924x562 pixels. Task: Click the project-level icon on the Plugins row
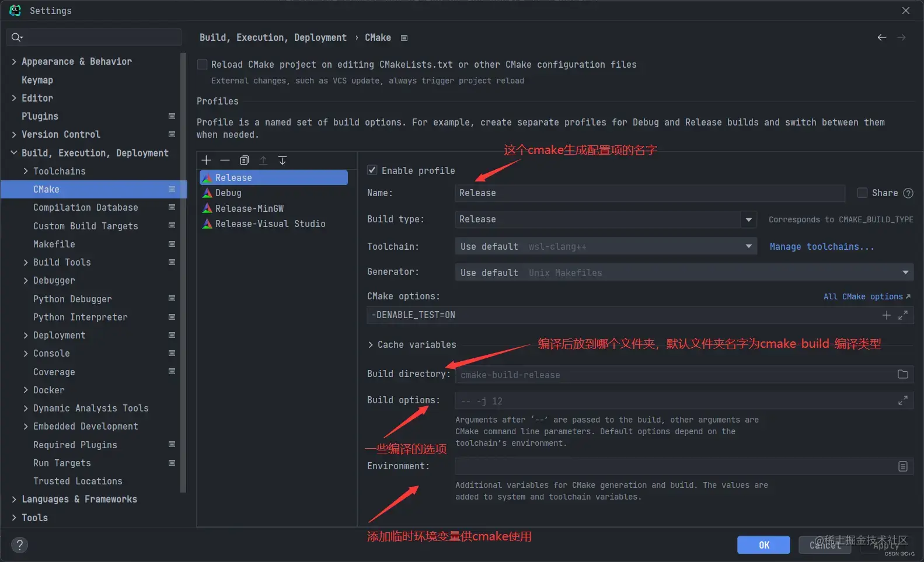[172, 116]
